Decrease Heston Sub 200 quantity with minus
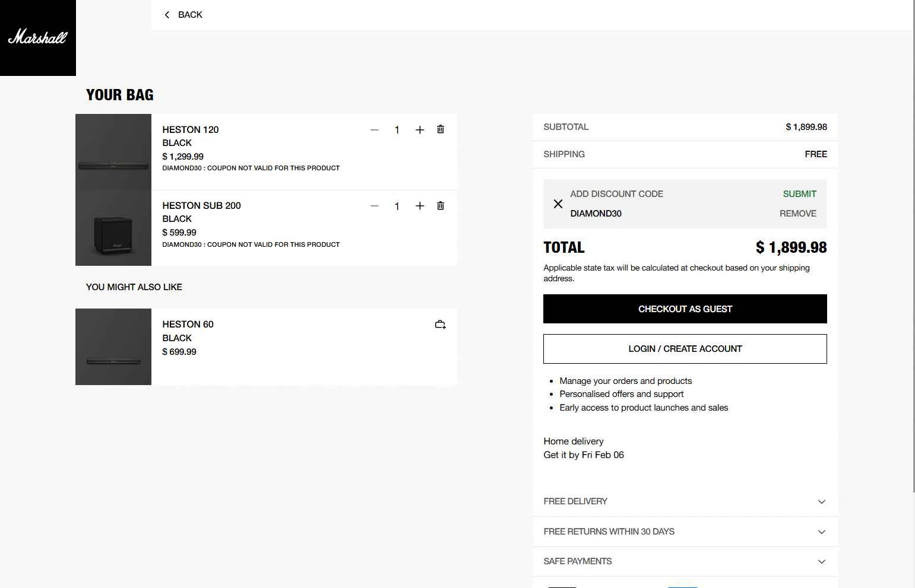 coord(375,206)
